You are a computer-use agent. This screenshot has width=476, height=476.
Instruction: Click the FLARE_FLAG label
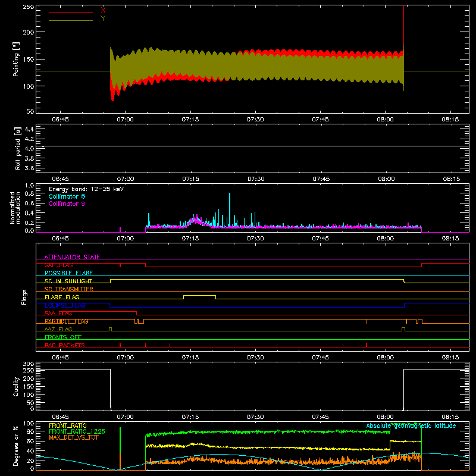click(62, 297)
